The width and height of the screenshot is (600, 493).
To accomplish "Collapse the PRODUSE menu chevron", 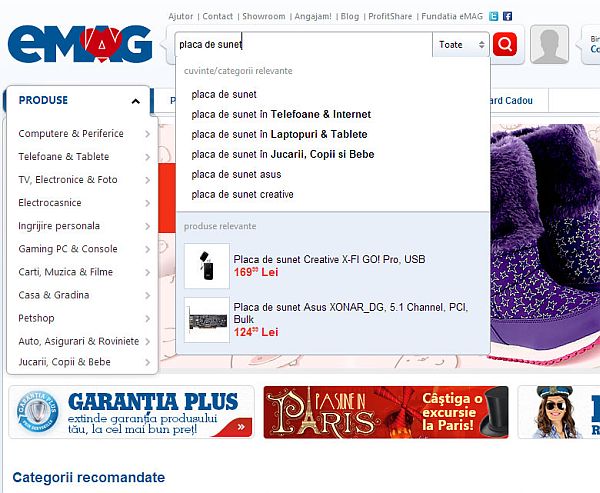I will click(135, 101).
